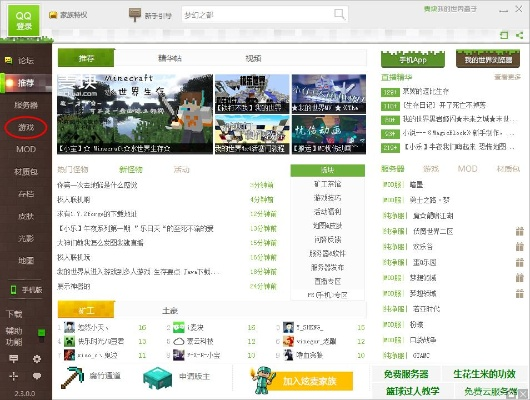
Task: Click the 加入炫麦家族 orange banner
Action: (x=302, y=381)
